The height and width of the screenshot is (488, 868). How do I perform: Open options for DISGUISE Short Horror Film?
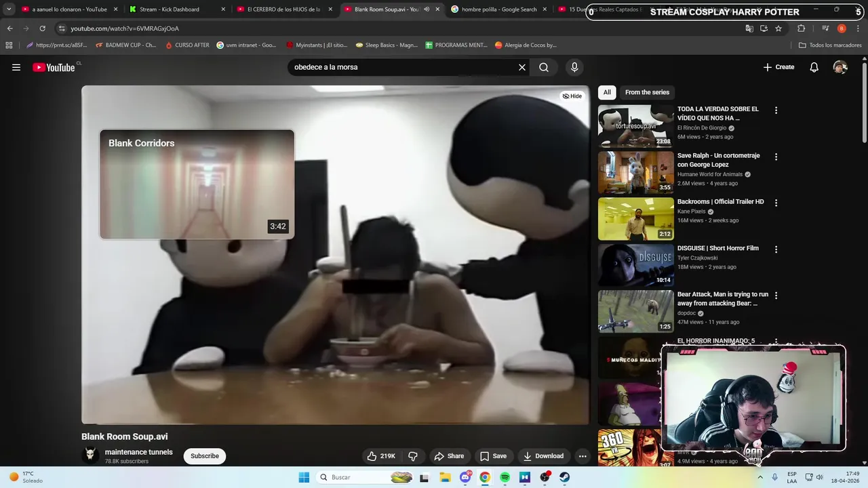[776, 249]
